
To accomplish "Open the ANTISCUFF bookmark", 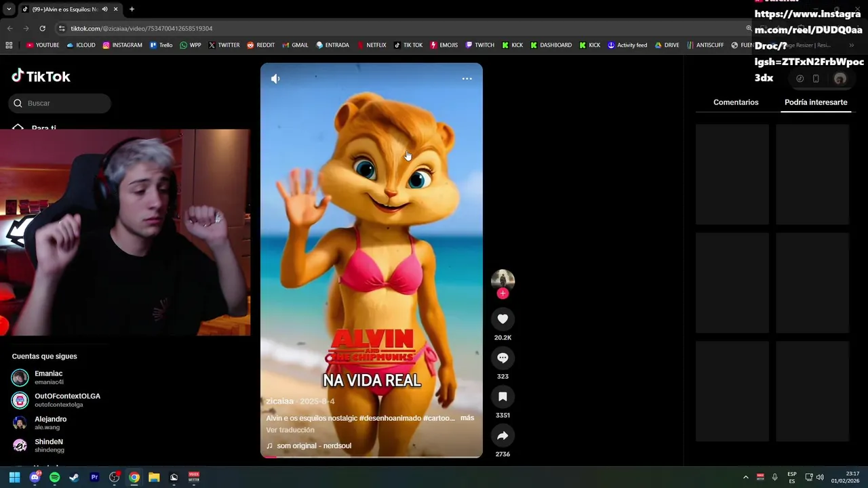I will 705,45.
